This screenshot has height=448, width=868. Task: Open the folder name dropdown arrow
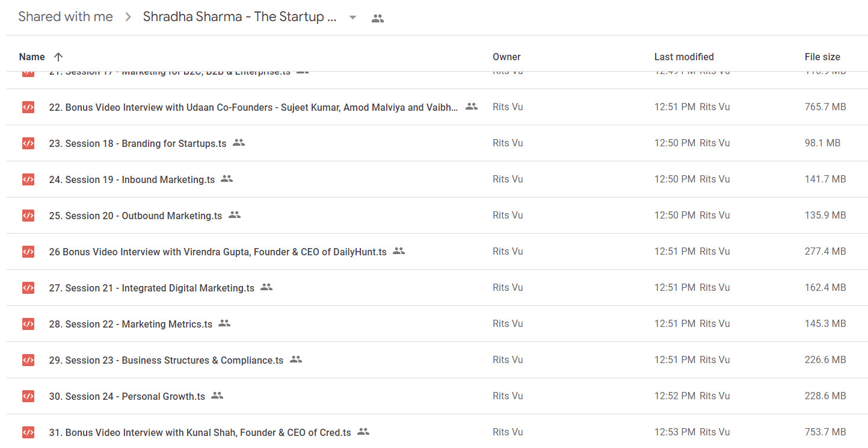point(353,17)
